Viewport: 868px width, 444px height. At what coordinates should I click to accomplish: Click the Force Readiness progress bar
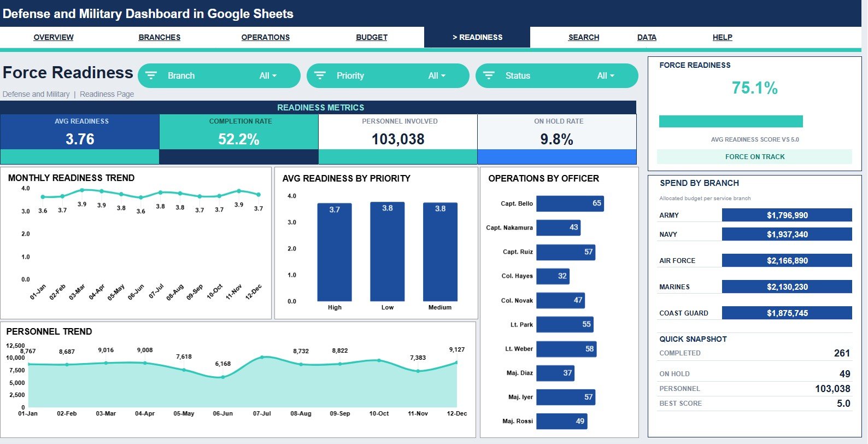click(x=731, y=121)
